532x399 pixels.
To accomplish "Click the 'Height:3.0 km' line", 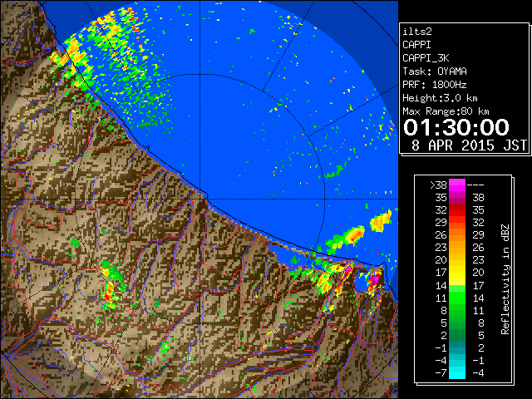I will point(440,98).
